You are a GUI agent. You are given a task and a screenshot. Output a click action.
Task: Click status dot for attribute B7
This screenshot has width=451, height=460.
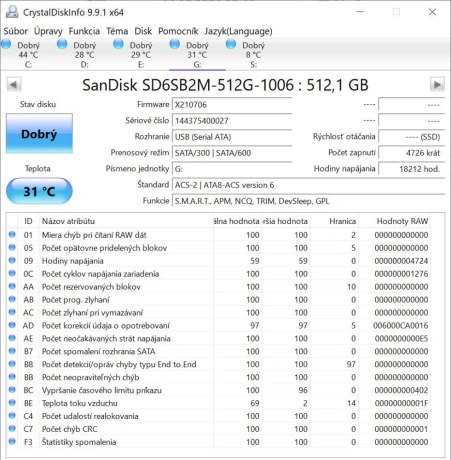coord(12,351)
